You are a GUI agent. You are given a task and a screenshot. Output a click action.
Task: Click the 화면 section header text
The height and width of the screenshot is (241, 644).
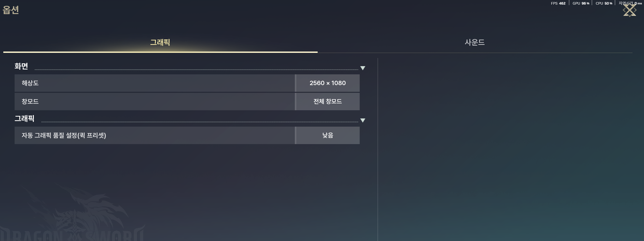[21, 66]
